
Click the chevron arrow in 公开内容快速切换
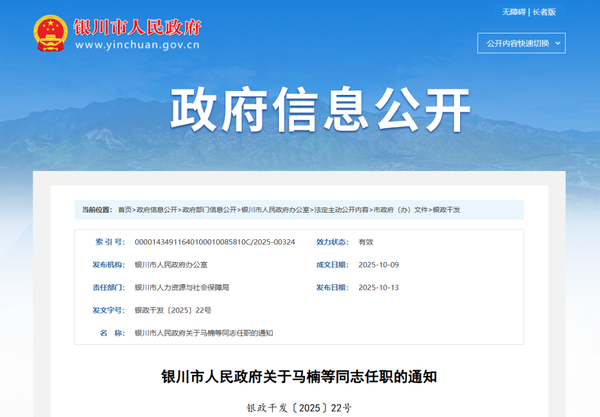pyautogui.click(x=557, y=43)
